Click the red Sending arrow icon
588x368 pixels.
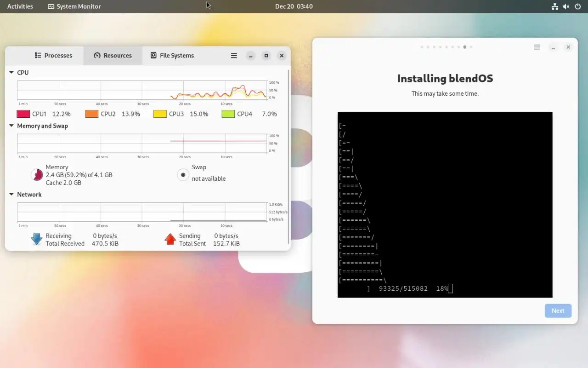pos(170,239)
